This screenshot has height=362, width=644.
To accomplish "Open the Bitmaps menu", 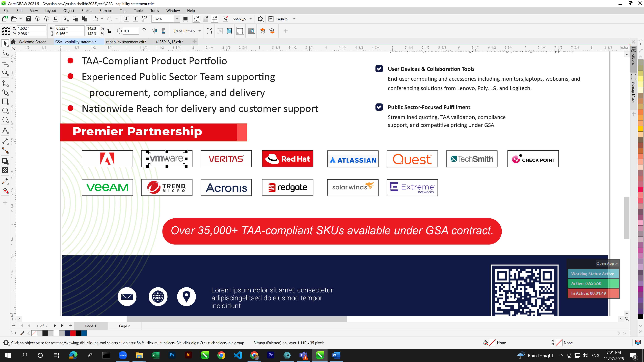I will [x=106, y=11].
